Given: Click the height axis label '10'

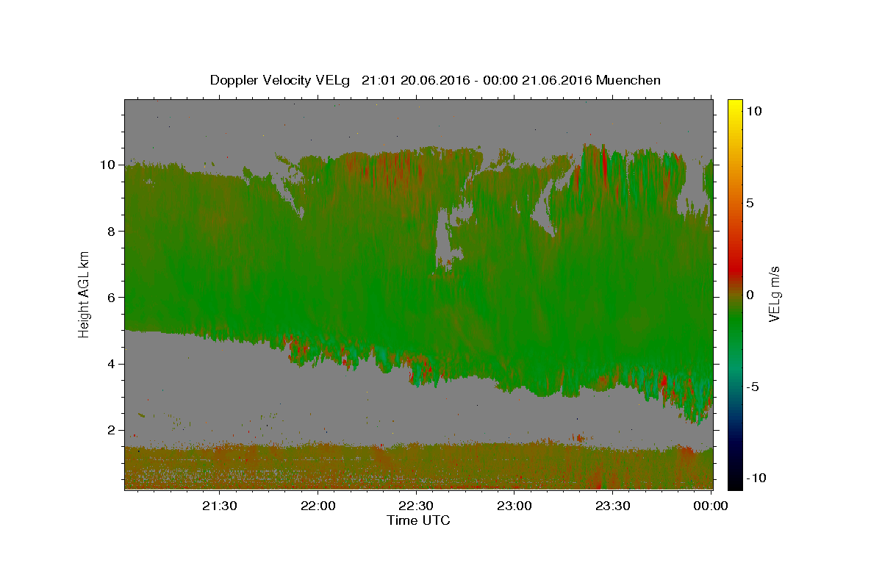Looking at the screenshot, I should click(108, 165).
